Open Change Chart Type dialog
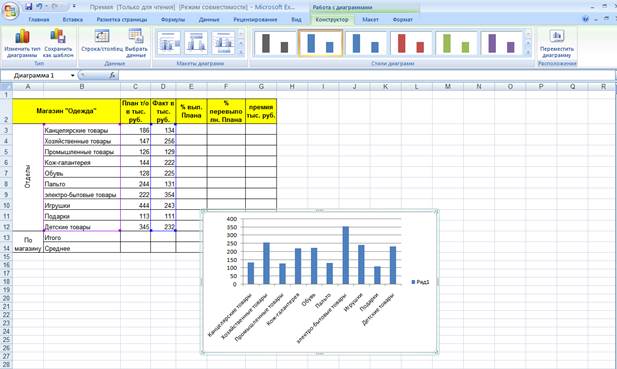This screenshot has width=617, height=369. click(22, 43)
